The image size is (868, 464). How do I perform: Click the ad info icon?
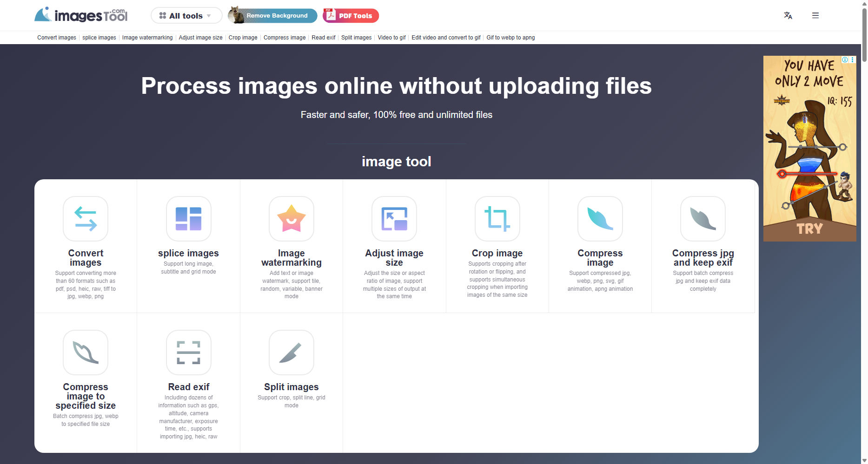[x=845, y=59]
